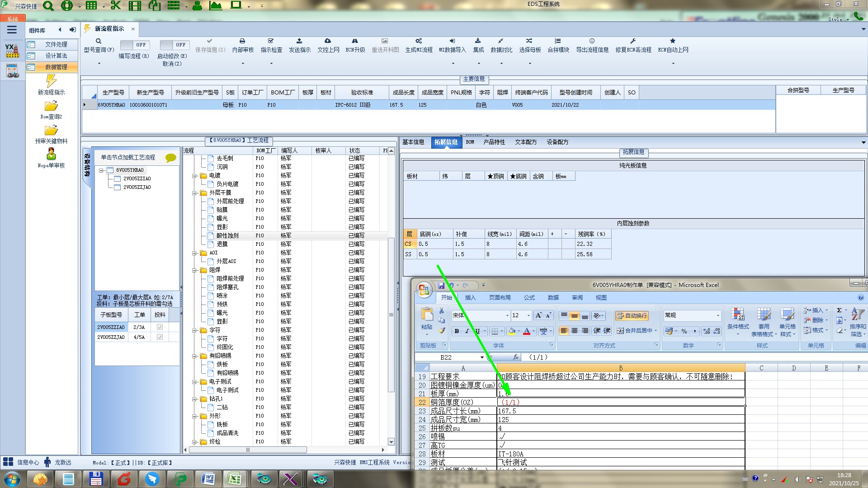868x488 pixels.
Task: Collapse the 6V005YHRA0 tree node
Action: click(102, 170)
